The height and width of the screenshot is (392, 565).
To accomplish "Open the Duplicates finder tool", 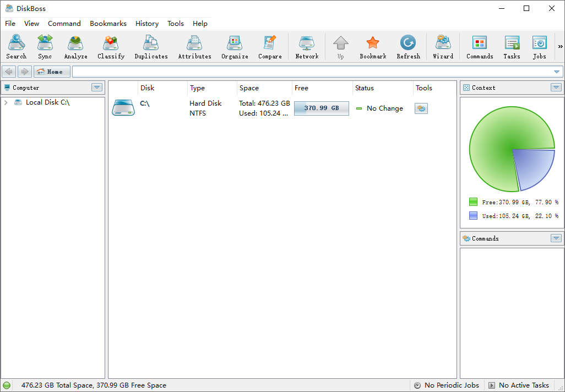I will click(151, 47).
